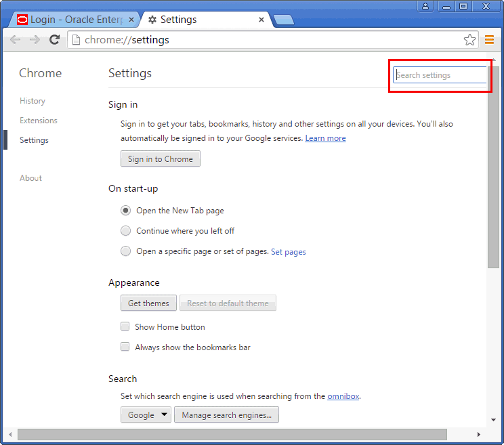Bookmark this page with the star icon
Image resolution: width=504 pixels, height=445 pixels.
pyautogui.click(x=469, y=40)
